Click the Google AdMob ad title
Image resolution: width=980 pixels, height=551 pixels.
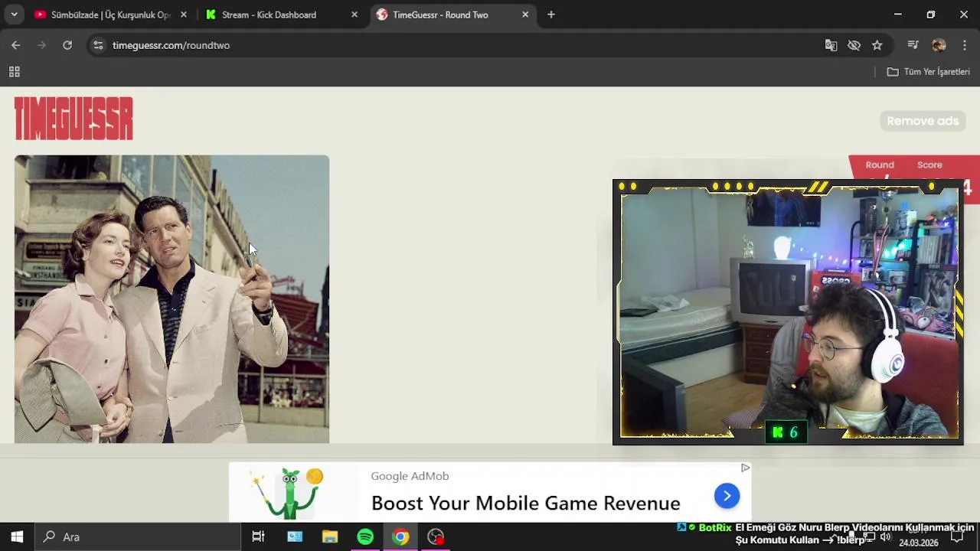410,476
